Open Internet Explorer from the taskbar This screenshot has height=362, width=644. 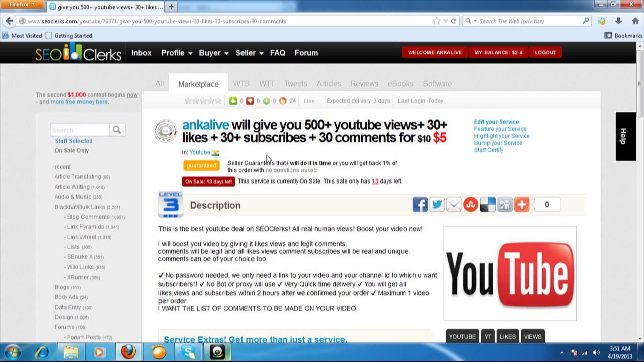click(x=42, y=352)
